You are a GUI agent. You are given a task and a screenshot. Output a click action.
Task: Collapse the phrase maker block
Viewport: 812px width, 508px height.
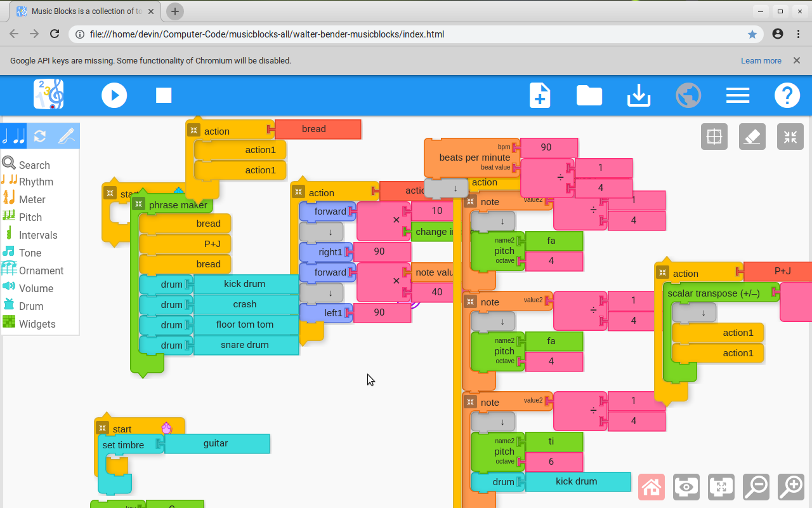[x=138, y=204]
